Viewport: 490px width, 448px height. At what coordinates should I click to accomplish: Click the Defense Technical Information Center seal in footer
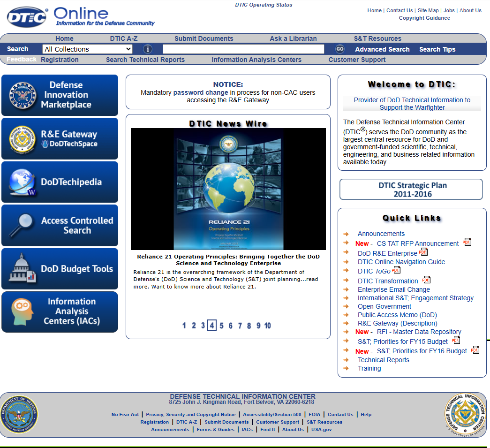(465, 415)
